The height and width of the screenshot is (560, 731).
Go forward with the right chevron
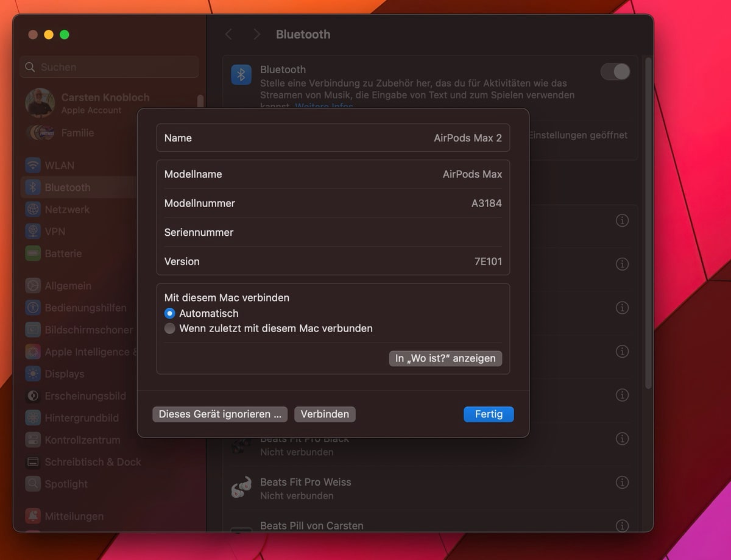256,35
